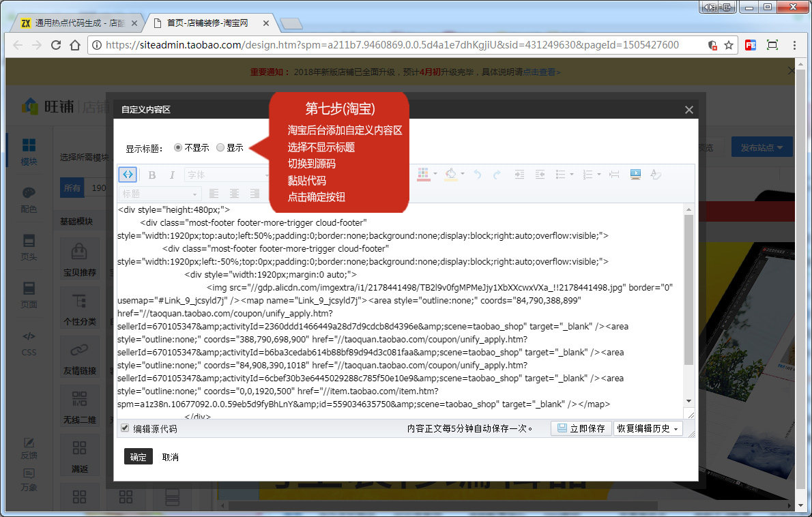Toggle the source code view icon in editor toolbar
This screenshot has height=517, width=812.
pyautogui.click(x=128, y=175)
